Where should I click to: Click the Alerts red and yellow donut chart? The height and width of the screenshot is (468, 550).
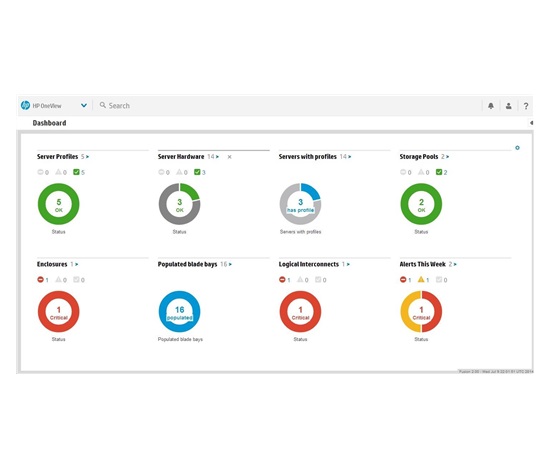coord(421,311)
